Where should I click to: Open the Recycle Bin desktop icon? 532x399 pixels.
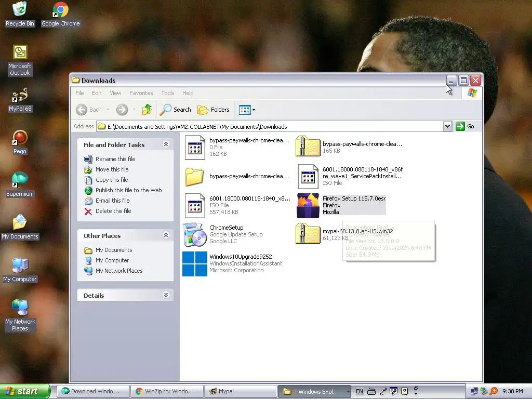[x=20, y=14]
